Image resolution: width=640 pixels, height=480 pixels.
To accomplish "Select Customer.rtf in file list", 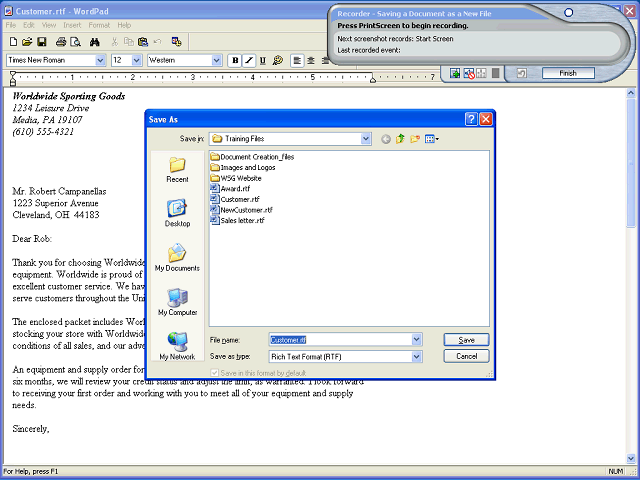I will 235,199.
